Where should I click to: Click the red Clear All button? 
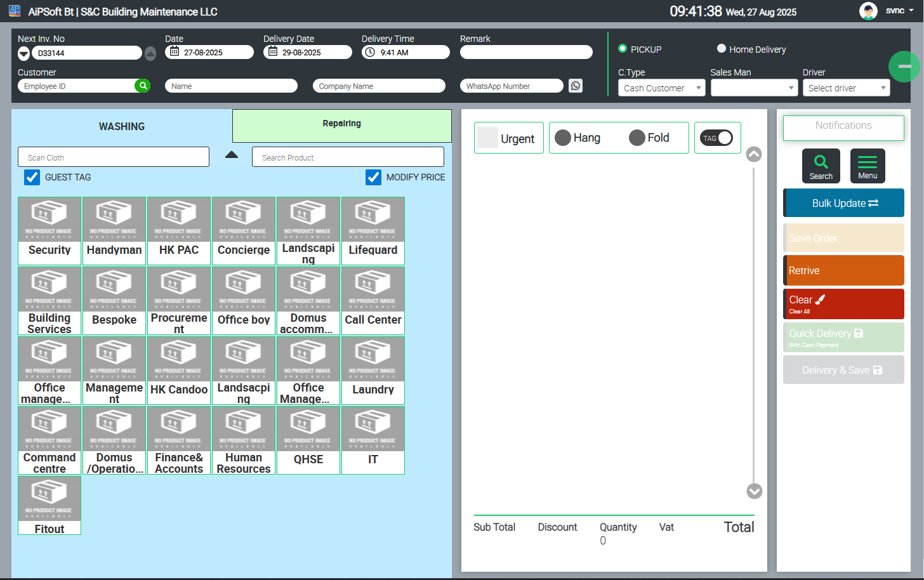843,304
